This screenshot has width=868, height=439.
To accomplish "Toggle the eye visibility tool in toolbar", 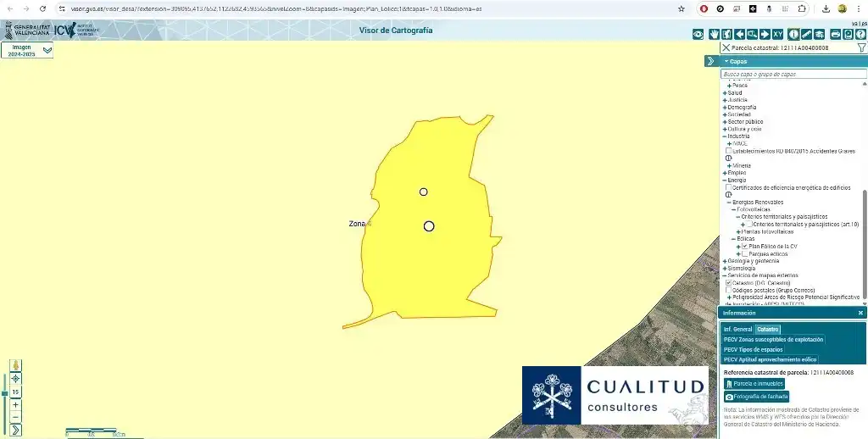I will point(698,34).
